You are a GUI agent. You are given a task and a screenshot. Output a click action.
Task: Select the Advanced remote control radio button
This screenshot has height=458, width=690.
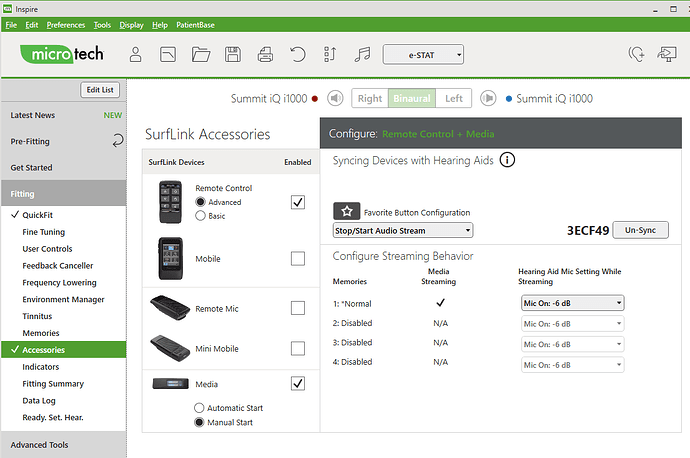[x=200, y=202]
